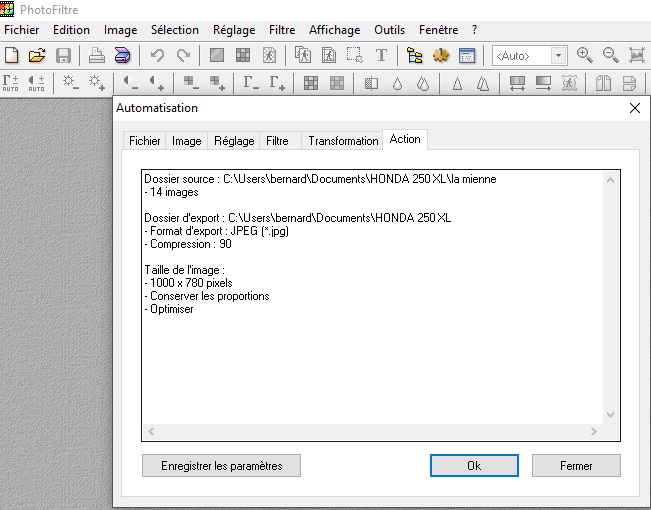This screenshot has height=510, width=651.
Task: Click the Zoom out magnifier icon
Action: [x=610, y=55]
